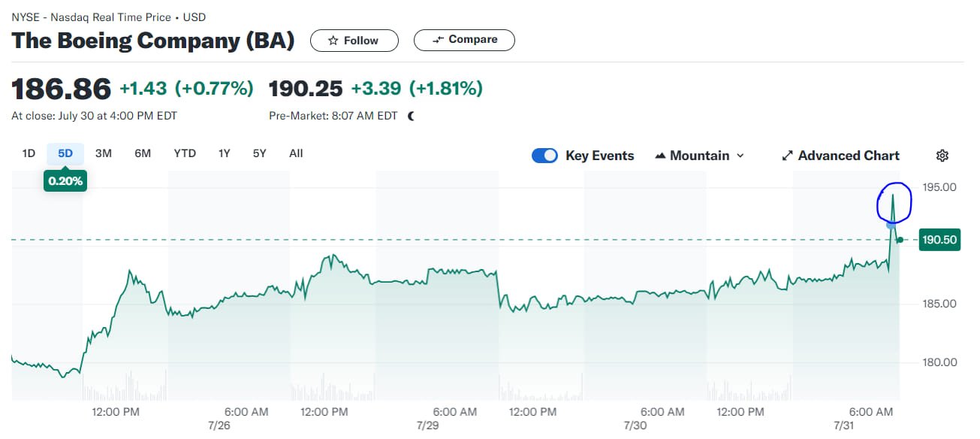Show the YTD price range

[x=185, y=153]
